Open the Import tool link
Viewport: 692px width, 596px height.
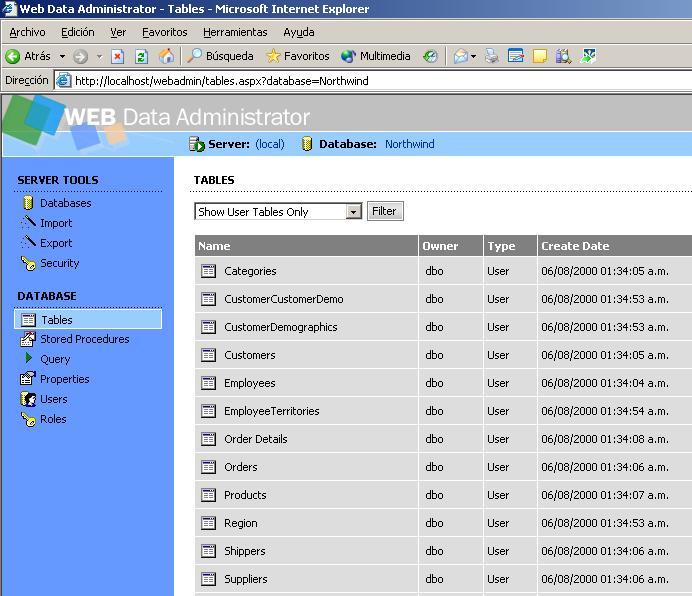point(56,223)
